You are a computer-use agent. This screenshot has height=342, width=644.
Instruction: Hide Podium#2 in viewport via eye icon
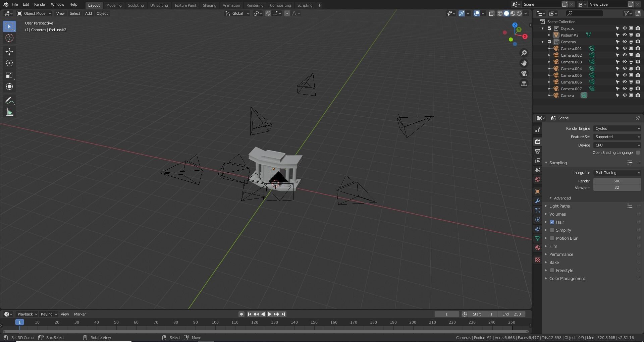click(x=625, y=35)
